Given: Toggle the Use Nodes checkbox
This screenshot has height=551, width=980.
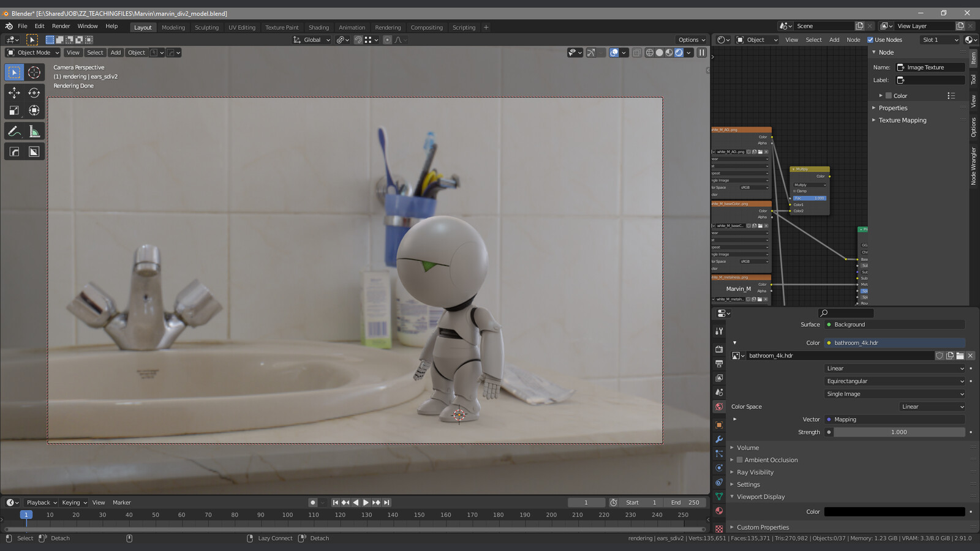Looking at the screenshot, I should pos(870,40).
